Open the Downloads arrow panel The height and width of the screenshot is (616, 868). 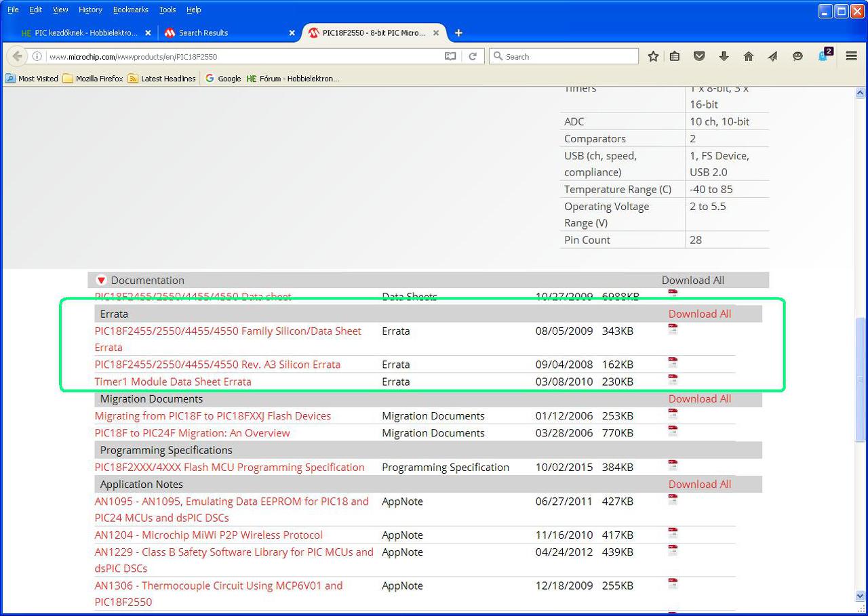tap(724, 56)
